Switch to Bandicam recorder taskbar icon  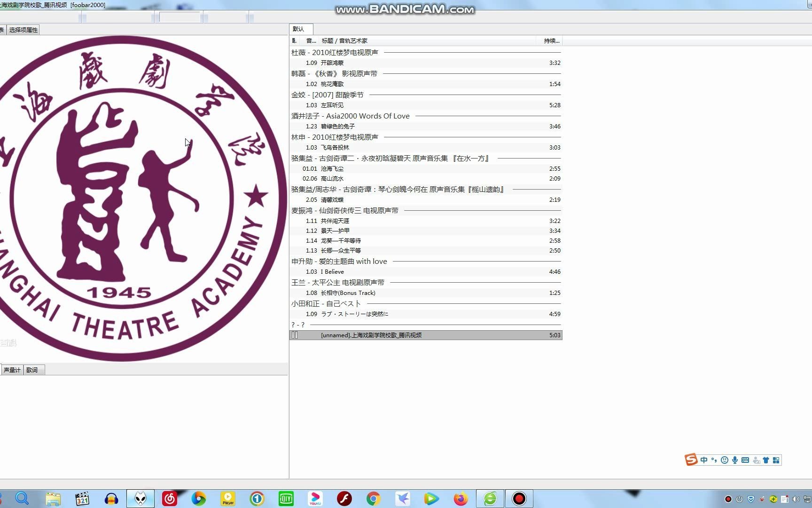pos(519,499)
